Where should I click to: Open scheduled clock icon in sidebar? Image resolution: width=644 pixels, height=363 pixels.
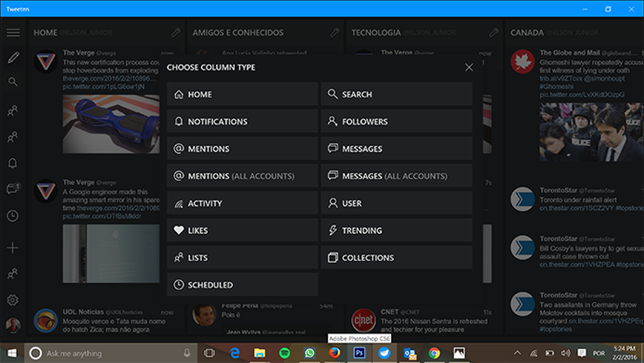click(x=13, y=216)
